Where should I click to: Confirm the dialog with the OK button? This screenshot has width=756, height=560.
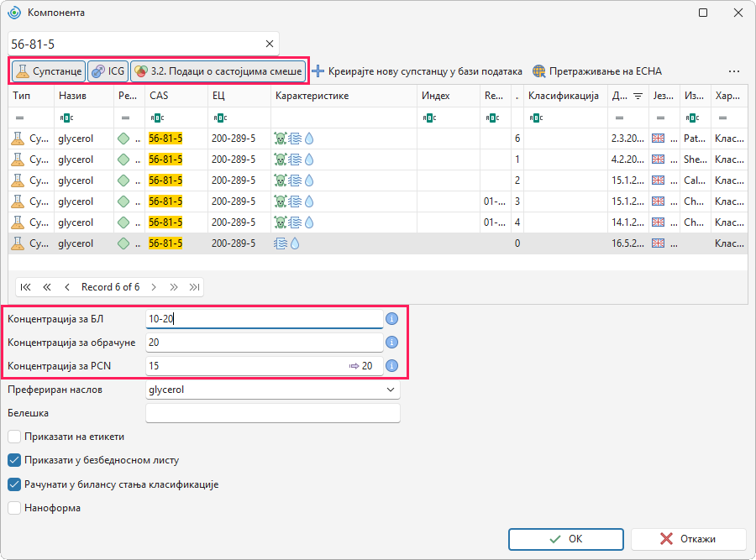pyautogui.click(x=565, y=539)
